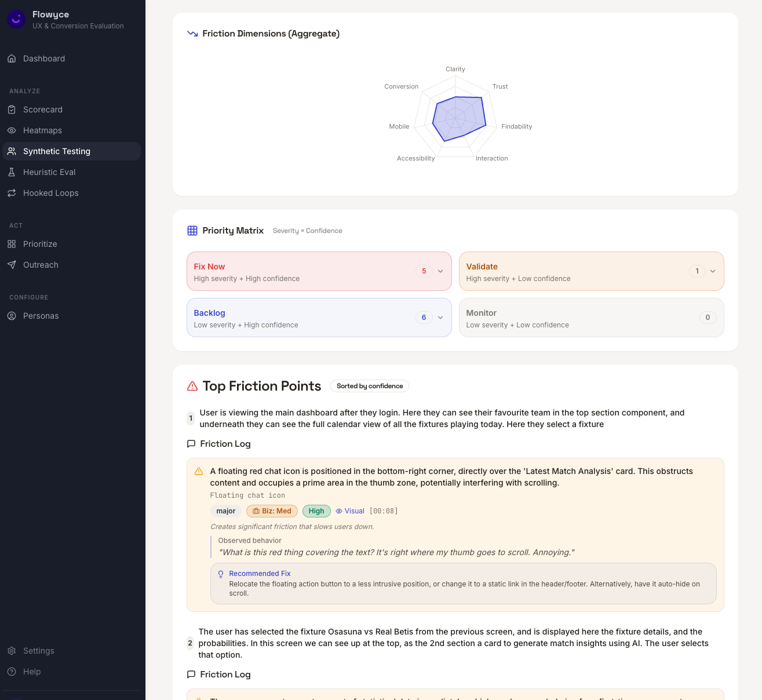Click the Settings gear icon
The height and width of the screenshot is (700, 762).
[x=12, y=651]
